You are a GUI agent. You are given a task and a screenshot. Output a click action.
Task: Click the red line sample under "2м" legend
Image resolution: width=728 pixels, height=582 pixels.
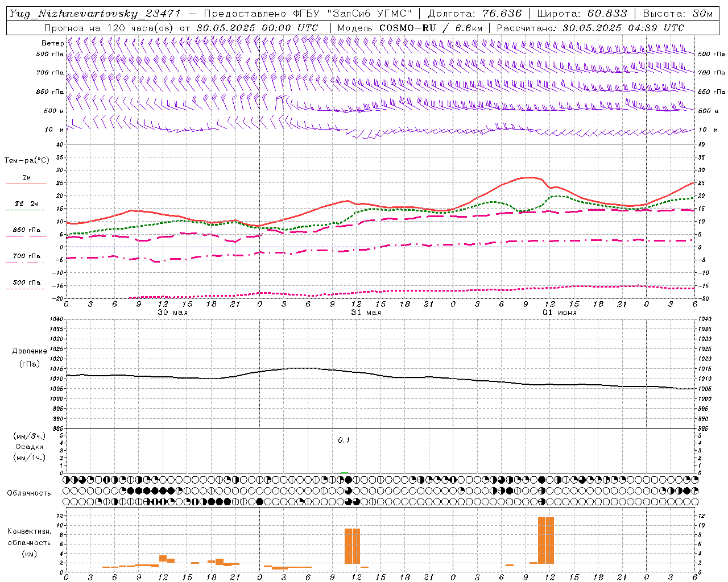pos(26,184)
